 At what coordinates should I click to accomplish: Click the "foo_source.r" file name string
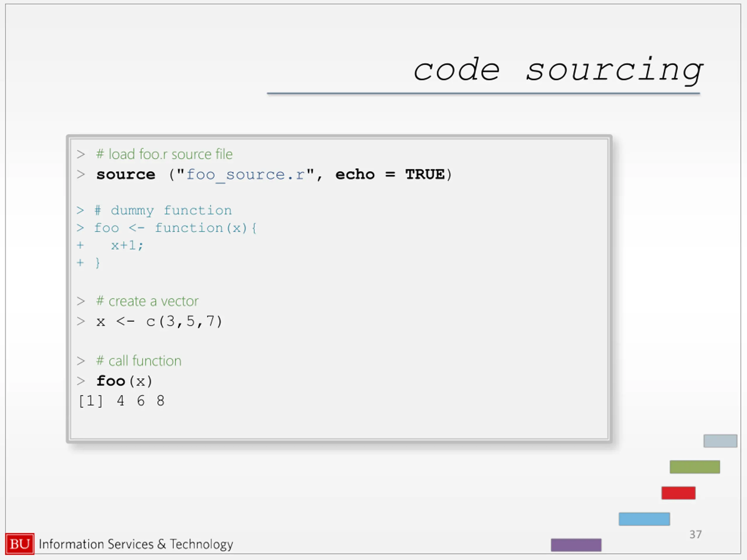245,175
